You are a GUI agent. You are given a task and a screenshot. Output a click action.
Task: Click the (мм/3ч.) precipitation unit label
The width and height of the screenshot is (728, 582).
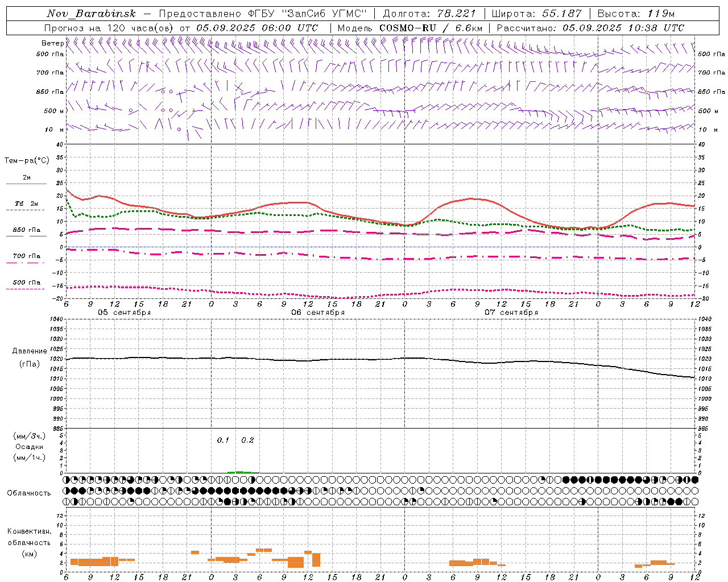29,436
